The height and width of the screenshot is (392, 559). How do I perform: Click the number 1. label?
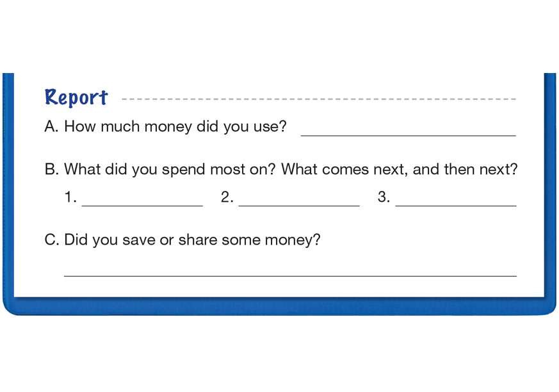tap(70, 198)
